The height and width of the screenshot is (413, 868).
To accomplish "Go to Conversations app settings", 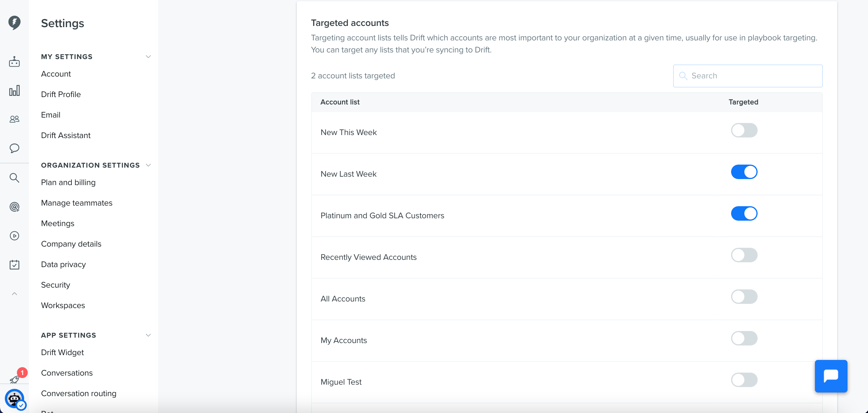I will point(67,373).
